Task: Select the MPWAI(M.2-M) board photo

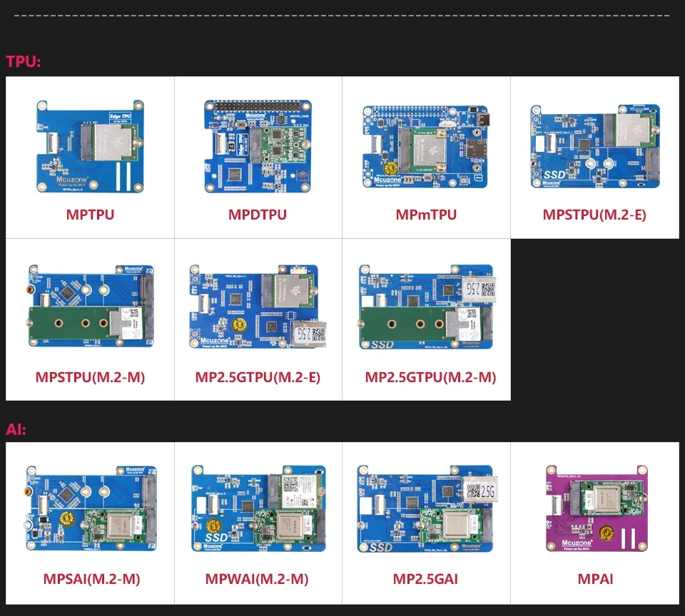Action: coord(258,509)
